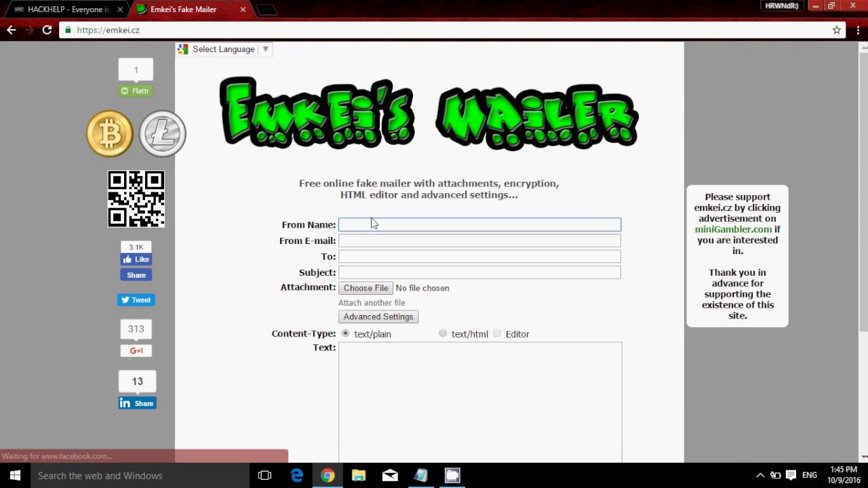Click the Facebook Like button

click(x=136, y=260)
